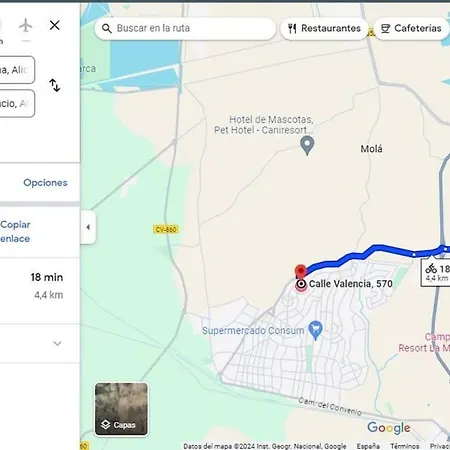The height and width of the screenshot is (450, 450).
Task: Collapse the side panel with the arrow tab
Action: coord(88,227)
